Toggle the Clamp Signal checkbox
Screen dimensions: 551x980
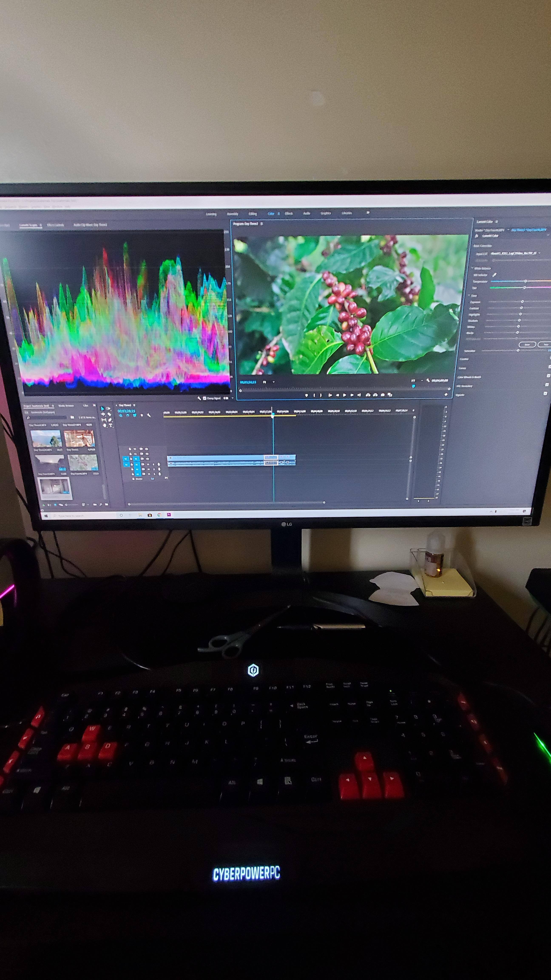tap(204, 398)
